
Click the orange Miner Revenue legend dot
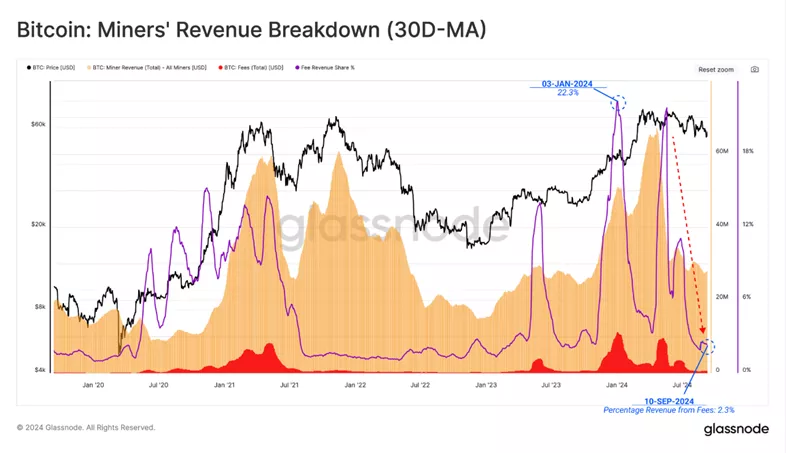tap(88, 68)
